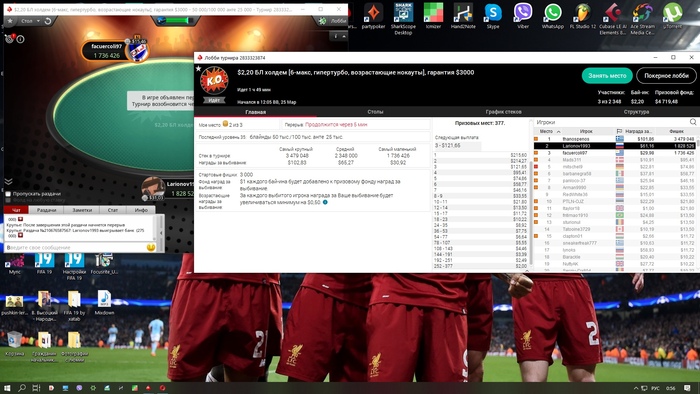Click the search magnifier in the Игроки panel

point(693,122)
